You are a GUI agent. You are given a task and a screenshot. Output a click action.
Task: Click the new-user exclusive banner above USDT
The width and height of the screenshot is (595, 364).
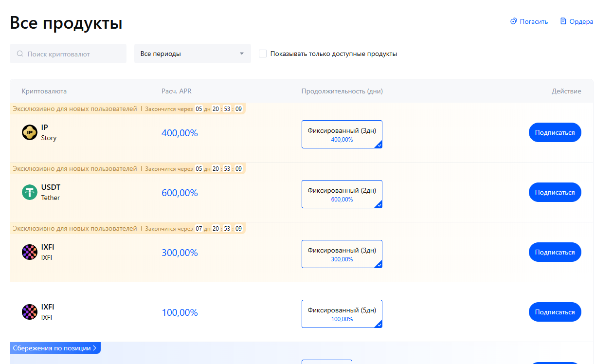coord(128,168)
